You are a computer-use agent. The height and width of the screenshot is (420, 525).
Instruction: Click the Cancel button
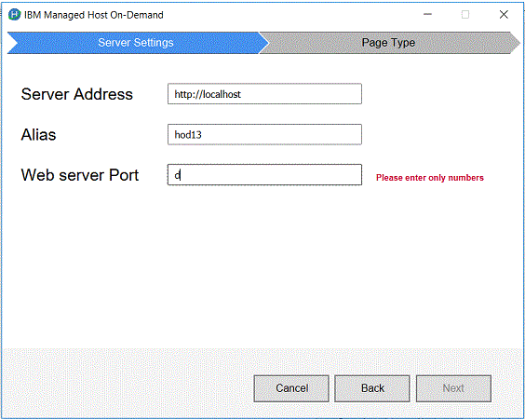291,388
